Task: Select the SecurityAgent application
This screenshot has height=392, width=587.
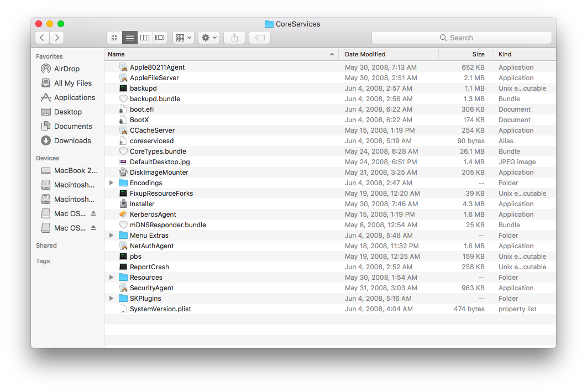Action: tap(330, 288)
